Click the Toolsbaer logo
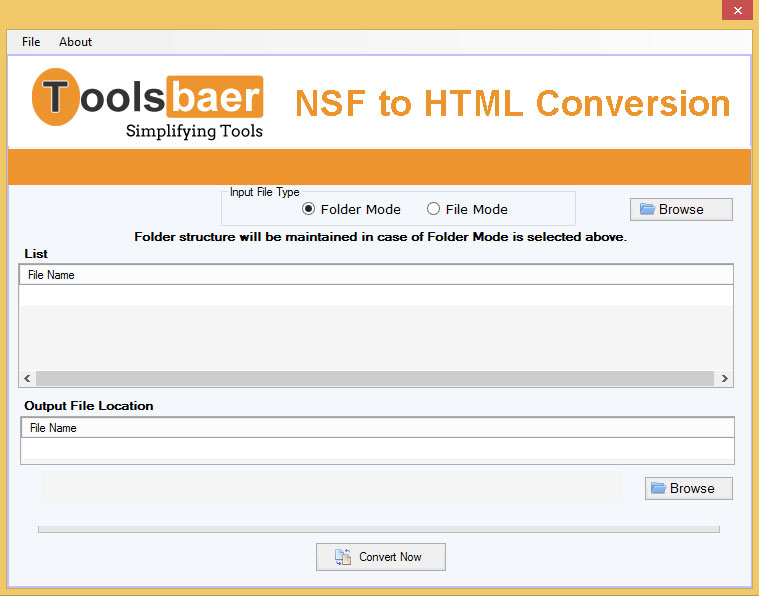 click(148, 103)
